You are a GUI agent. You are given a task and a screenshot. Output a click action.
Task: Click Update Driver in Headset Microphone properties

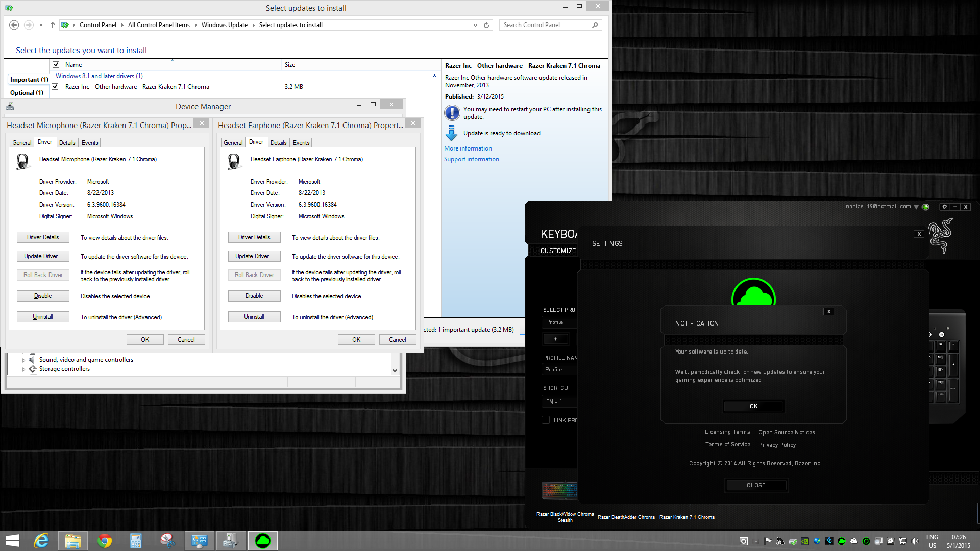click(x=43, y=256)
